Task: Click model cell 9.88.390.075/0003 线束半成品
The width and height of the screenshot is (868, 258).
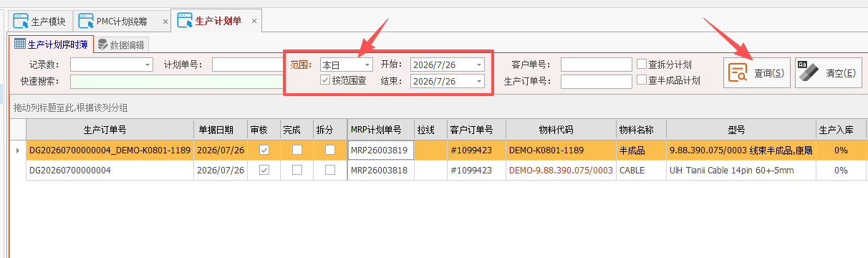Action: click(741, 150)
